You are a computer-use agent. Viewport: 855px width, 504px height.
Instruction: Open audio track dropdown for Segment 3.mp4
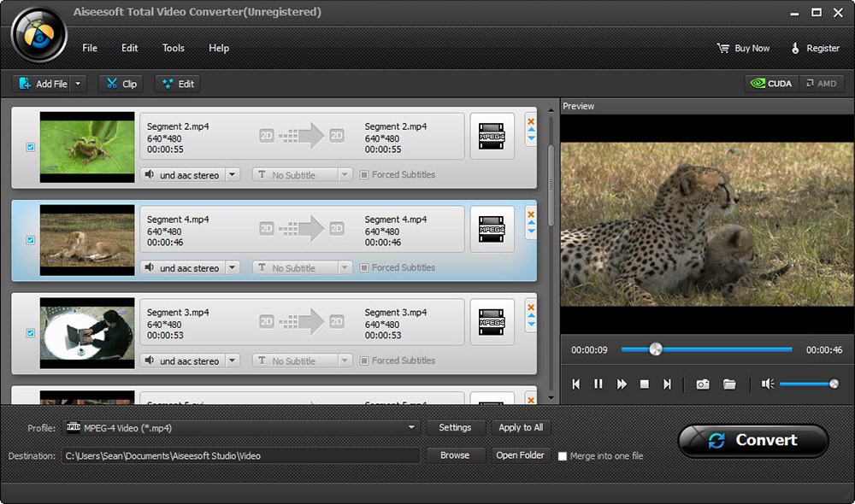point(233,360)
